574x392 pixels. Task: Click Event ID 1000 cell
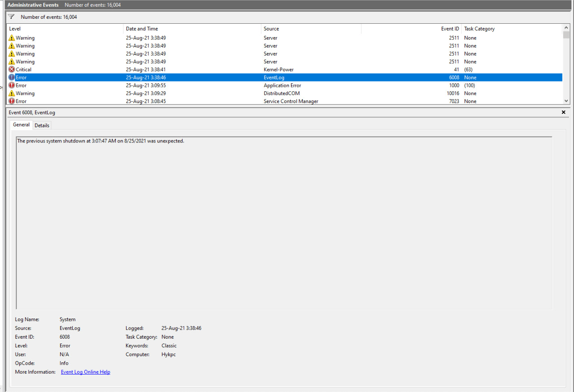(x=454, y=85)
